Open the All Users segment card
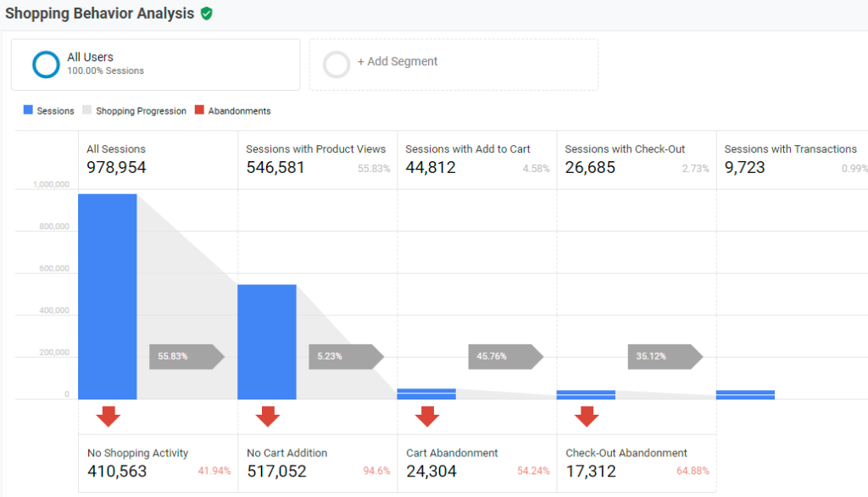The width and height of the screenshot is (868, 497). click(156, 64)
